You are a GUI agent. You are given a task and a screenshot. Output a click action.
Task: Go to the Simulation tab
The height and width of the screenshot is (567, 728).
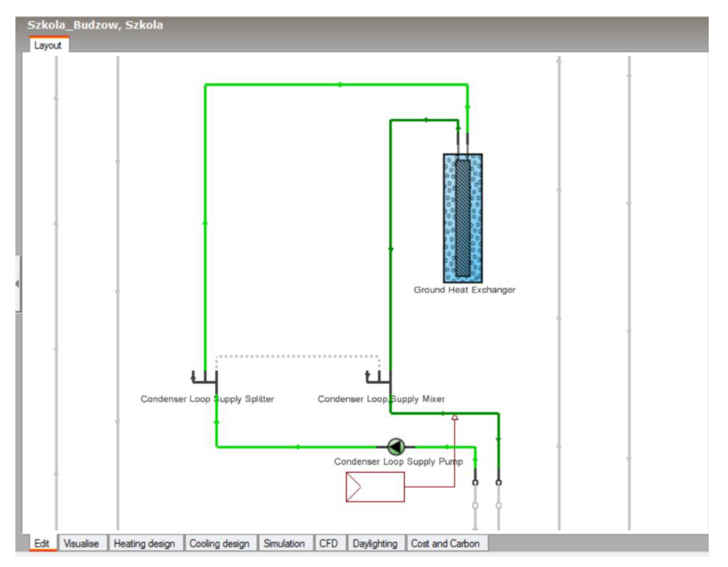coord(284,543)
